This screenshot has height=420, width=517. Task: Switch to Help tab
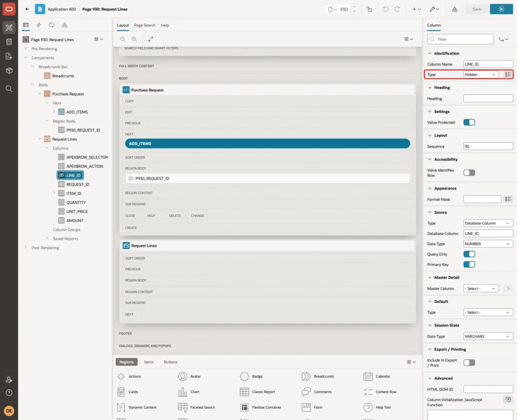[165, 25]
